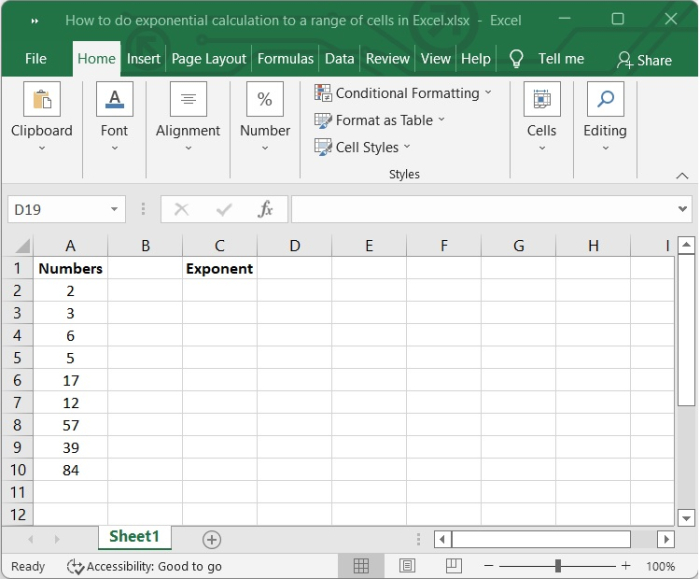Open the Alignment group icon
The width and height of the screenshot is (700, 579).
pyautogui.click(x=188, y=100)
